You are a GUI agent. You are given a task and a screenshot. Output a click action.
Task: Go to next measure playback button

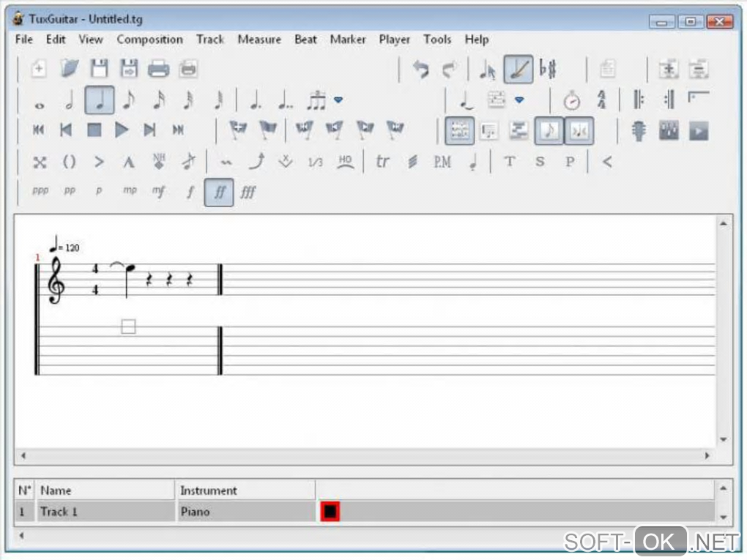click(149, 130)
